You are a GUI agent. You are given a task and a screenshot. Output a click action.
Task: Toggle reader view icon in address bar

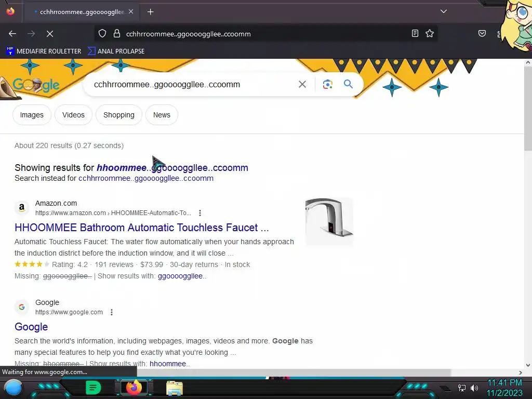click(415, 33)
